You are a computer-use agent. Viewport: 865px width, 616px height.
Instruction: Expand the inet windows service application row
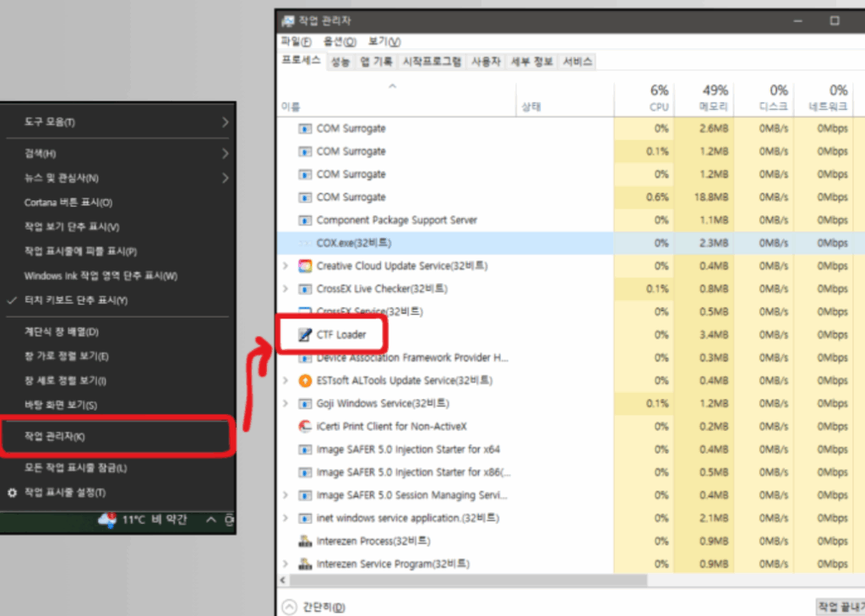click(x=286, y=518)
